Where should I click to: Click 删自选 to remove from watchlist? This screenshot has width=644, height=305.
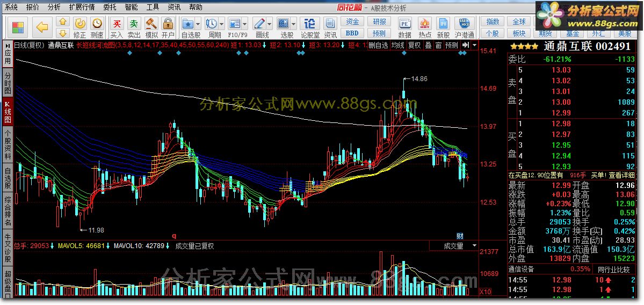click(378, 45)
